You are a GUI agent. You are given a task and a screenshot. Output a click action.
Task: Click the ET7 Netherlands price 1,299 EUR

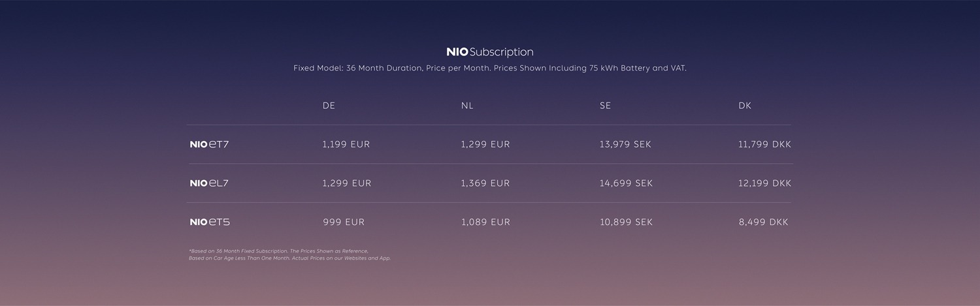coord(485,144)
